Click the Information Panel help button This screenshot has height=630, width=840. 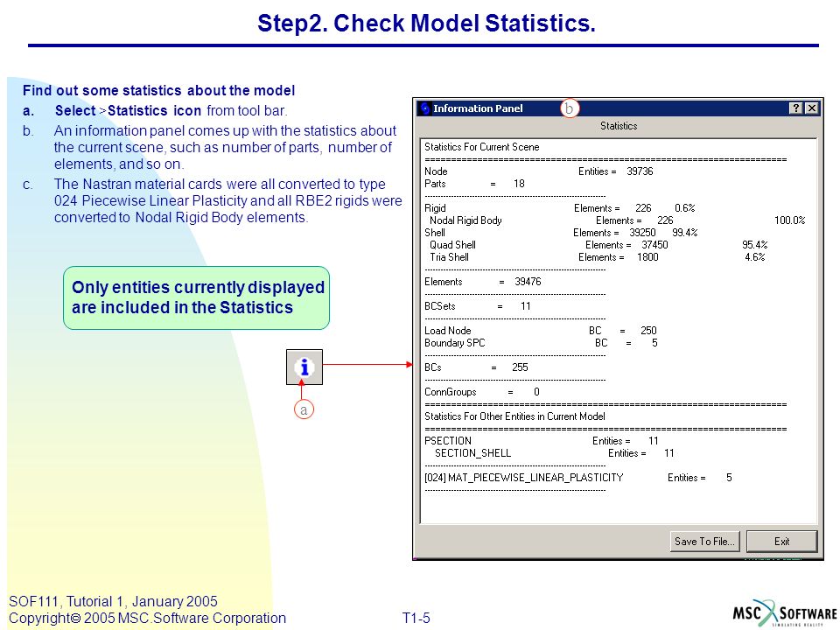click(796, 108)
